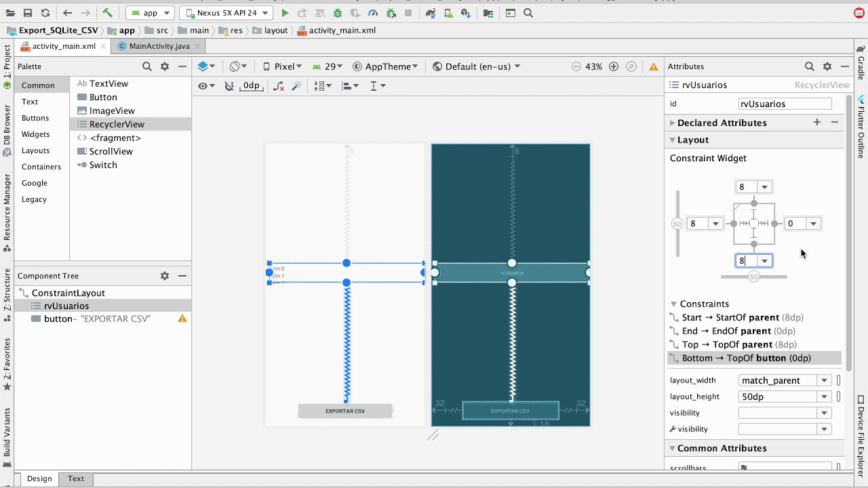The height and width of the screenshot is (488, 868).
Task: Click the Synchronize refresh icon
Action: click(45, 13)
